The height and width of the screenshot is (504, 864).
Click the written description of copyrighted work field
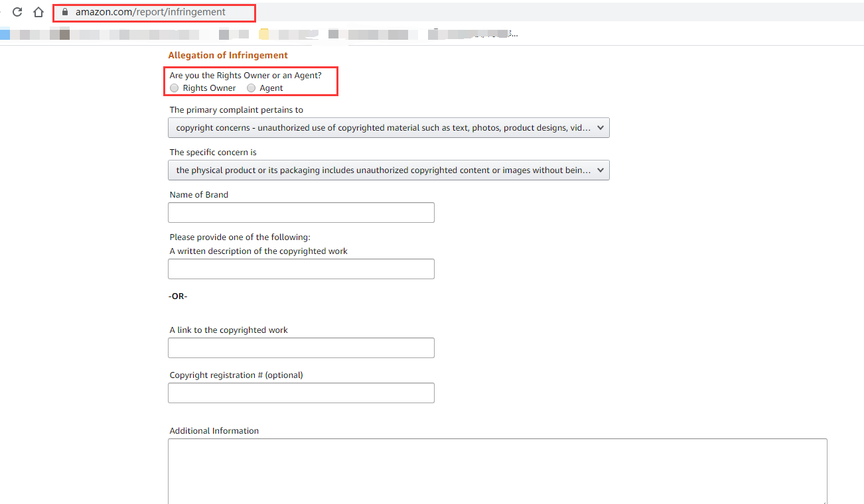(x=301, y=269)
